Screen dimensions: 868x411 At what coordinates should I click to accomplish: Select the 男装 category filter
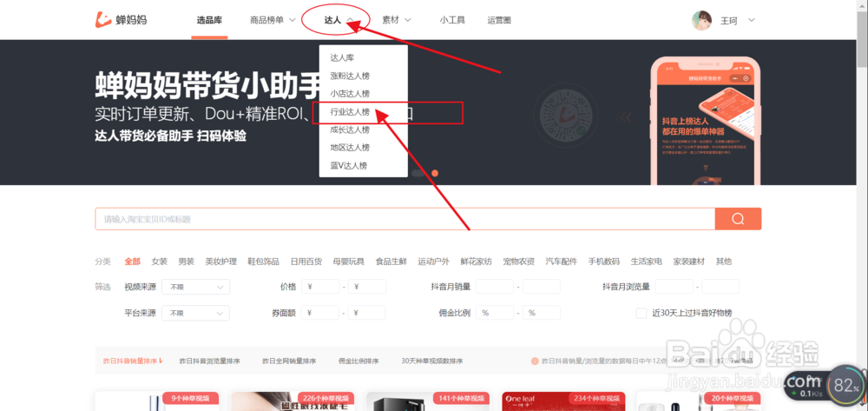coord(186,262)
